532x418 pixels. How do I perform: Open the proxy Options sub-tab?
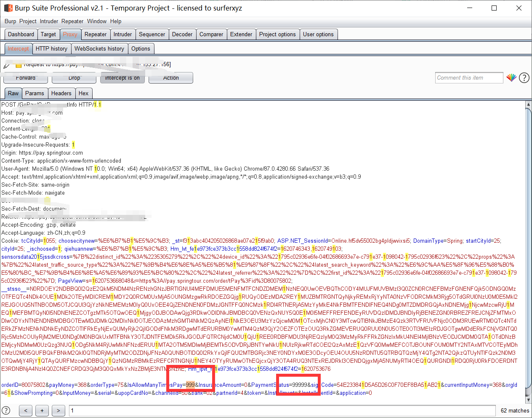click(x=141, y=49)
